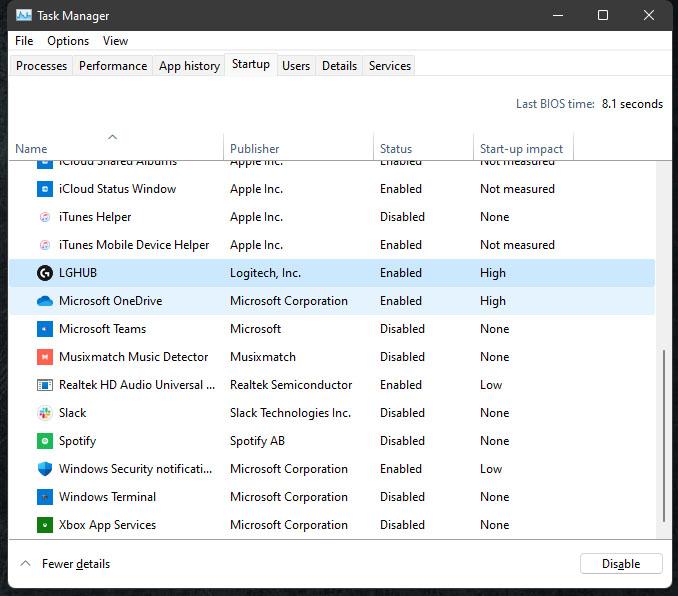This screenshot has width=678, height=596.
Task: Click the Windows Terminal icon
Action: tap(45, 497)
